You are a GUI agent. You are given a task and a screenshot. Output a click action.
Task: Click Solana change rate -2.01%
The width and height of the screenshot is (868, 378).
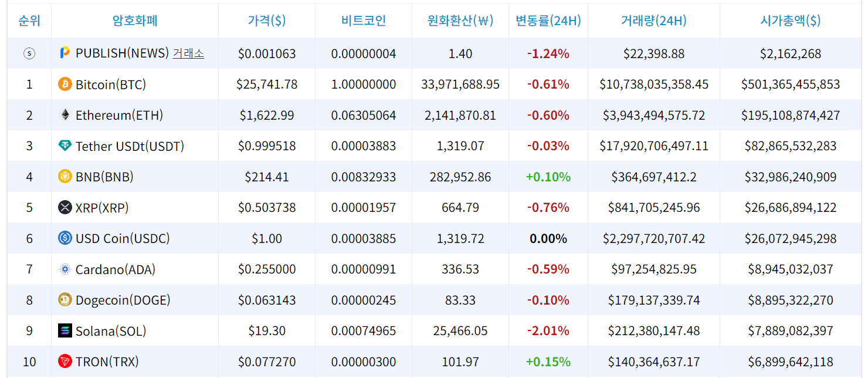548,331
